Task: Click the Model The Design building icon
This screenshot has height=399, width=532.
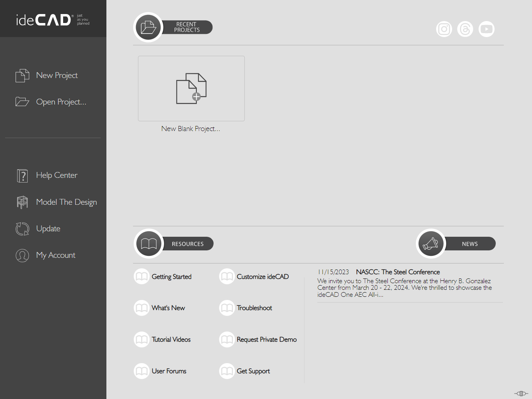Action: (22, 202)
